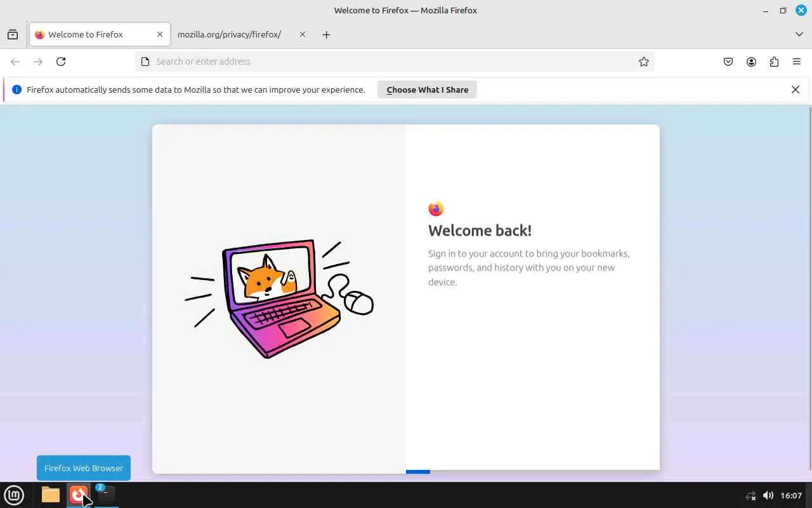Viewport: 812px width, 508px height.
Task: Click the onboarding progress bar
Action: click(x=533, y=472)
